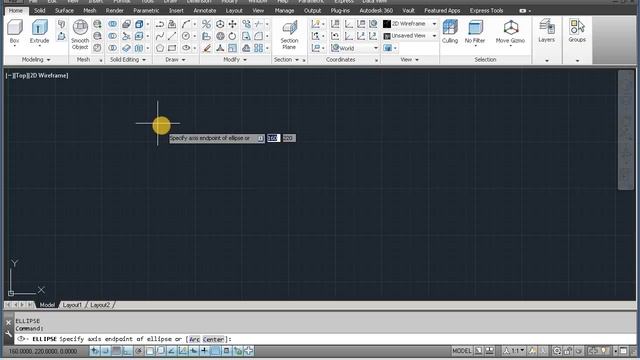Open the Groups panel icon
This screenshot has width=640, height=360.
pyautogui.click(x=577, y=31)
